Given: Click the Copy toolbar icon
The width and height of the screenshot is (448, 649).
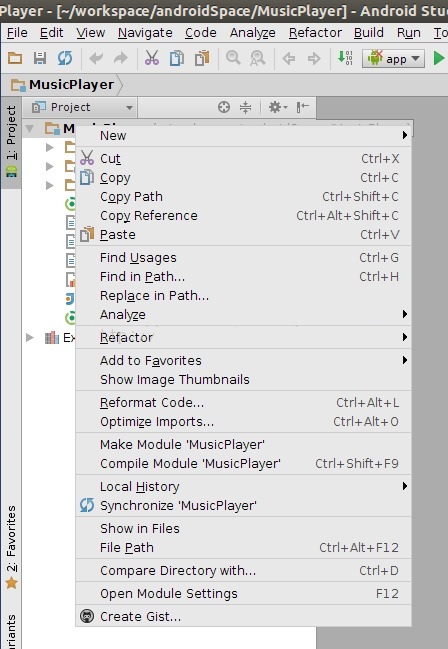Looking at the screenshot, I should (x=176, y=58).
